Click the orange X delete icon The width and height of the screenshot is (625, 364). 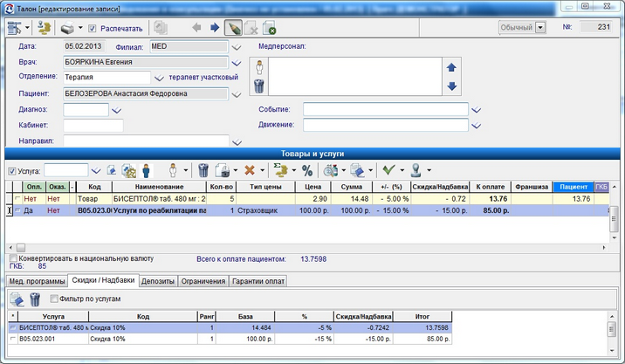250,170
